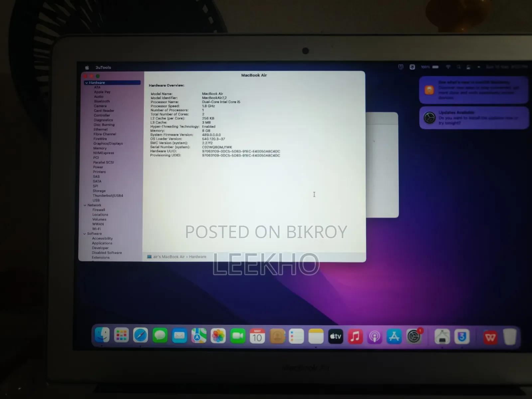Select Disc Burning in the sidebar
The width and height of the screenshot is (532, 399).
pyautogui.click(x=104, y=125)
